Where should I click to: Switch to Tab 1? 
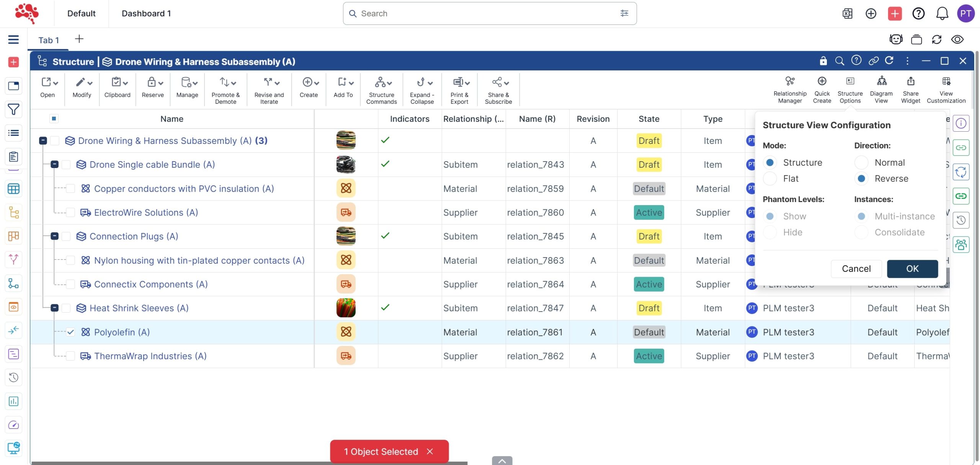[49, 40]
